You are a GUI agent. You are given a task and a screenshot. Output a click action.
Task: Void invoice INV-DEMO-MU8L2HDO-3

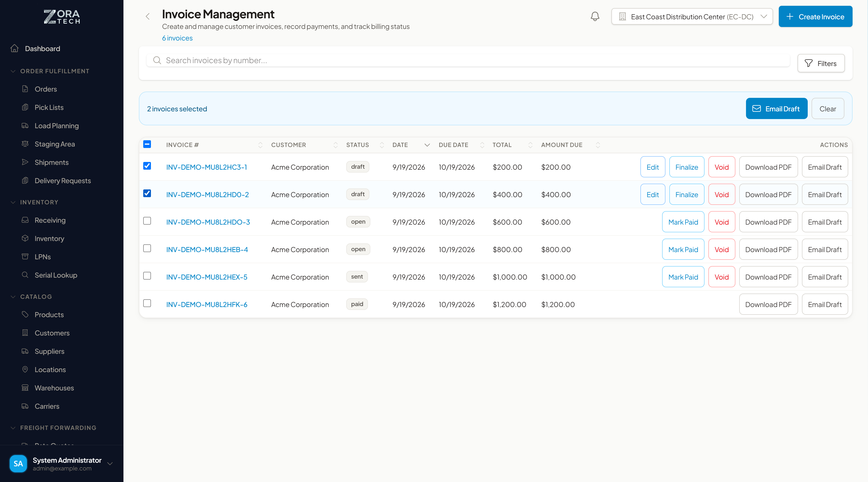(x=721, y=222)
